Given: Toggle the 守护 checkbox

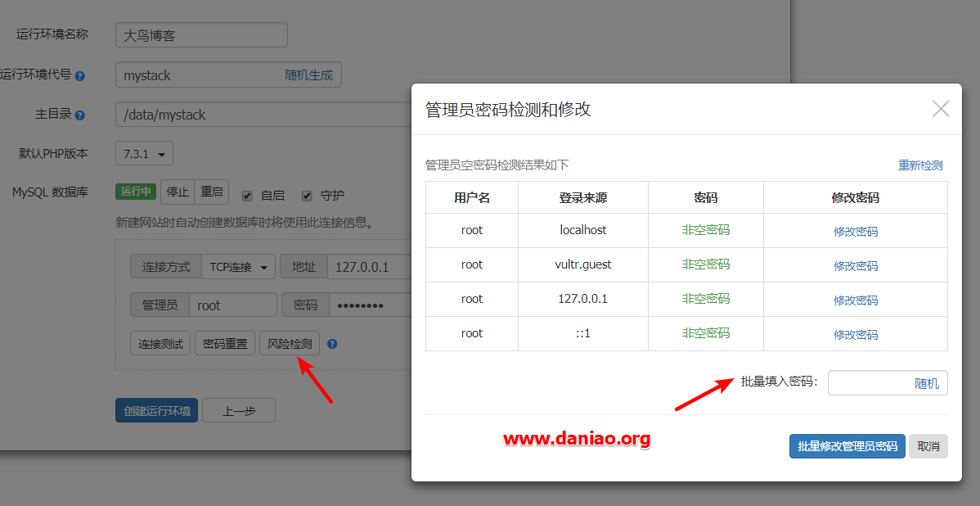Looking at the screenshot, I should [x=307, y=196].
